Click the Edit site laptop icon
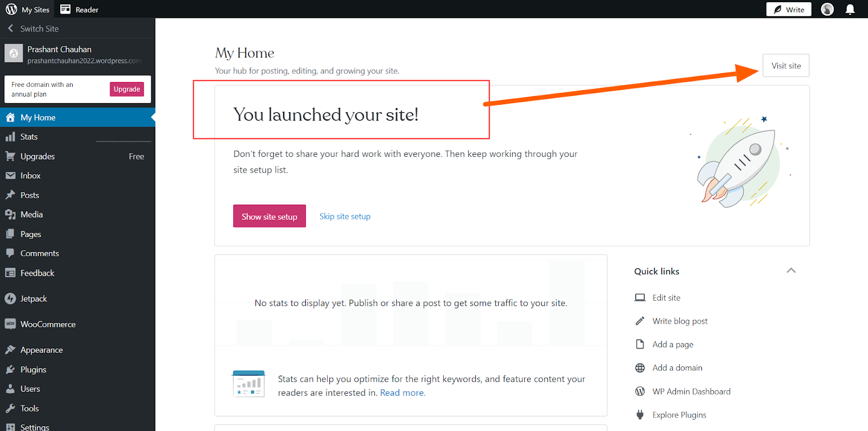Viewport: 868px width, 431px height. 640,297
